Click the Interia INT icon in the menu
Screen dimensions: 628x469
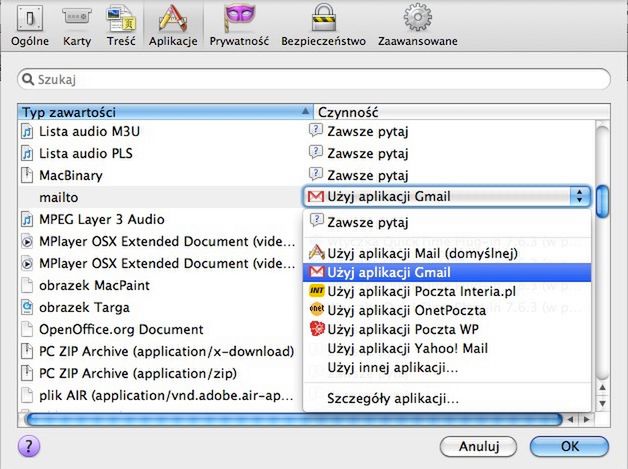(x=316, y=291)
